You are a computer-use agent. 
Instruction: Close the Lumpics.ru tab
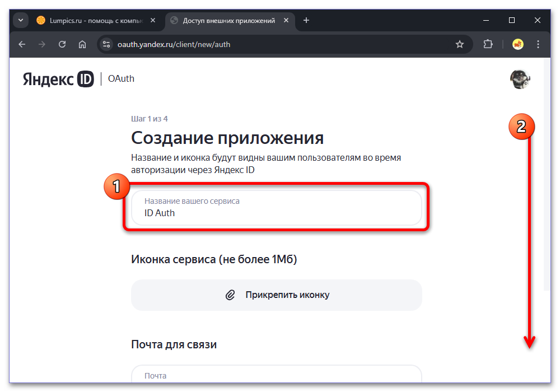pos(153,20)
